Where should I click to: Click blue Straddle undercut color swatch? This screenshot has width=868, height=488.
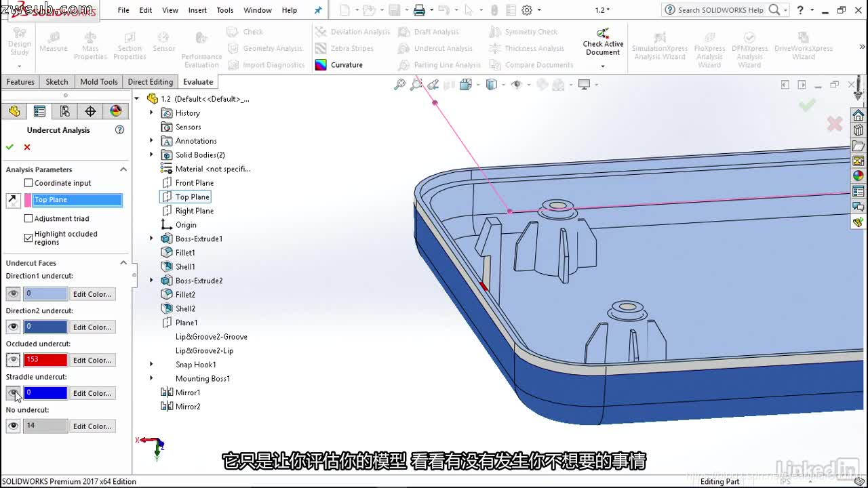[x=45, y=393]
